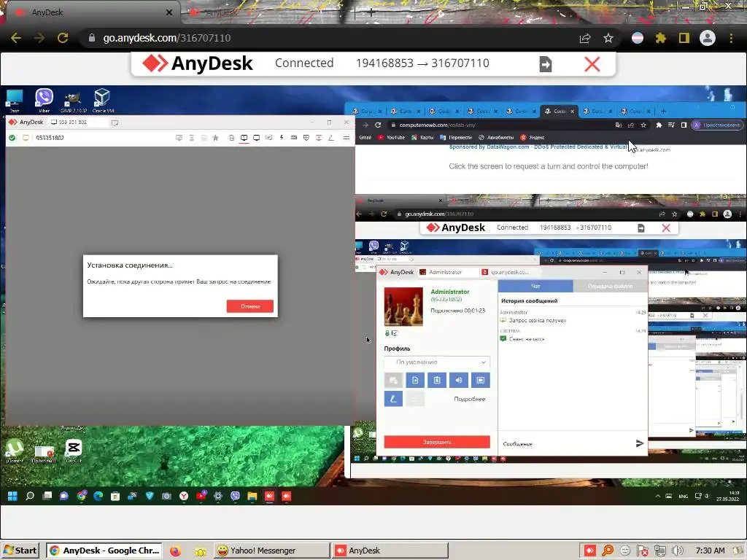Image resolution: width=747 pixels, height=560 pixels.
Task: Switch to the Чат tab in the AnyDesk session
Action: (535, 286)
